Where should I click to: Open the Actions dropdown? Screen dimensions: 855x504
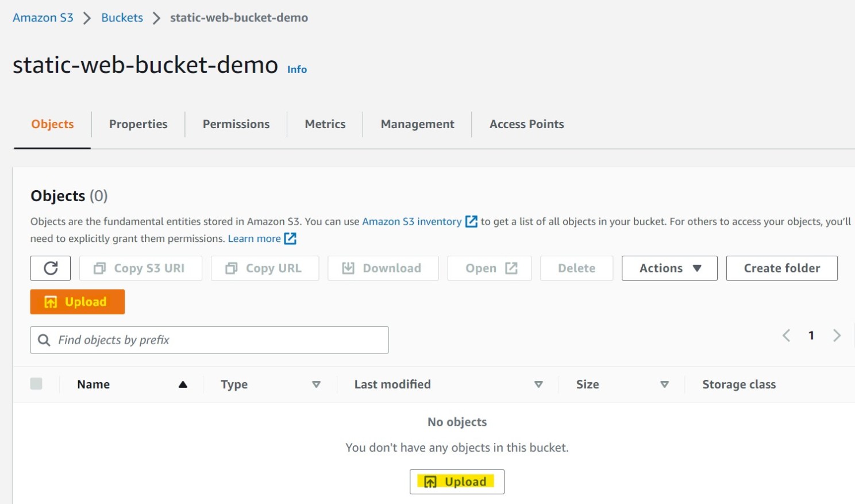[x=669, y=268]
